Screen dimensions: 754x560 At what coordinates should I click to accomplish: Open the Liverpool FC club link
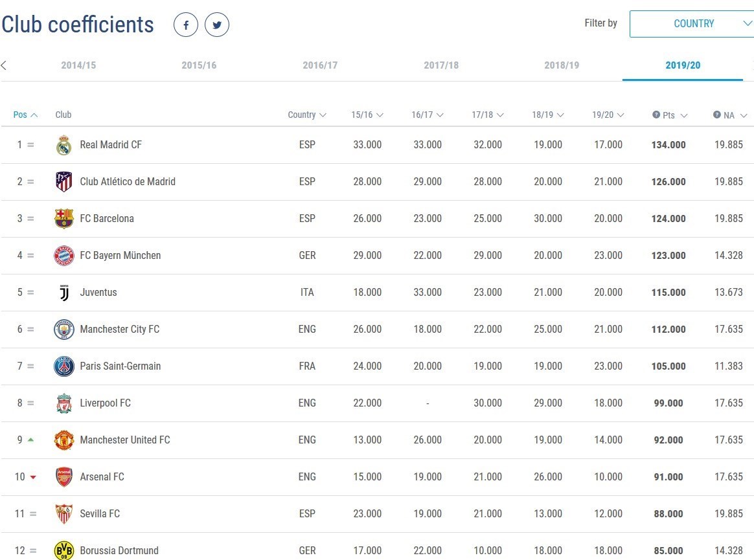pos(105,403)
